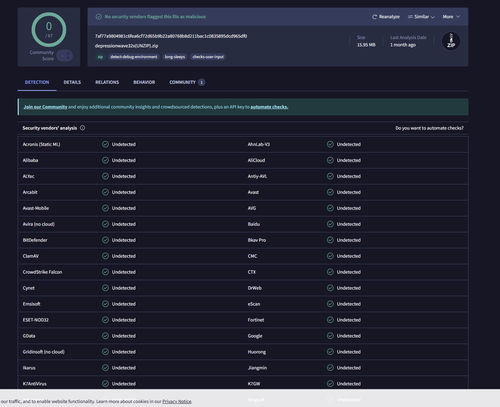Click the Jiangmin vendor name

[257, 368]
